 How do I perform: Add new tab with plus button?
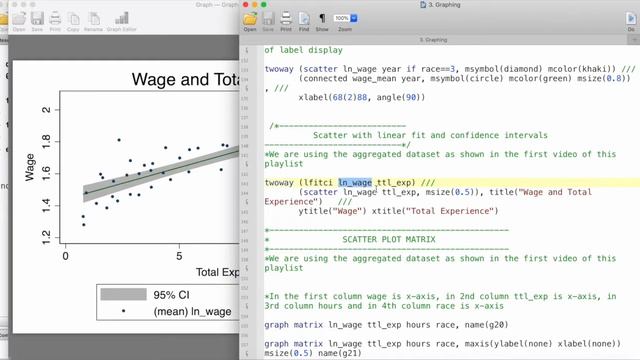tap(634, 40)
